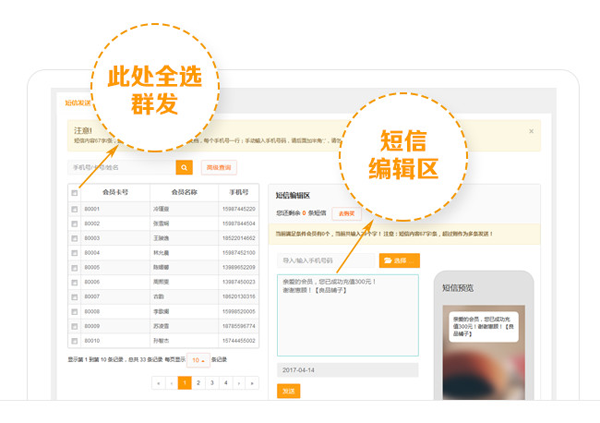Select page 2 in pagination
Screen dimensions: 600x423
point(198,383)
